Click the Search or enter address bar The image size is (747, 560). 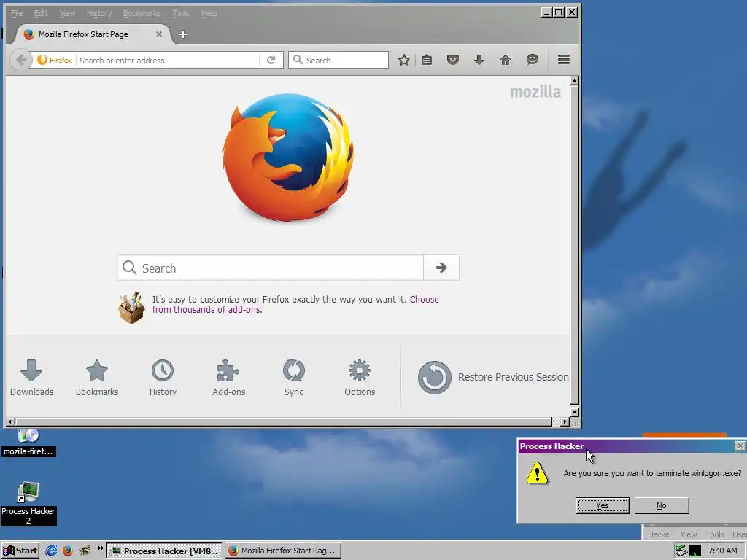pos(169,60)
